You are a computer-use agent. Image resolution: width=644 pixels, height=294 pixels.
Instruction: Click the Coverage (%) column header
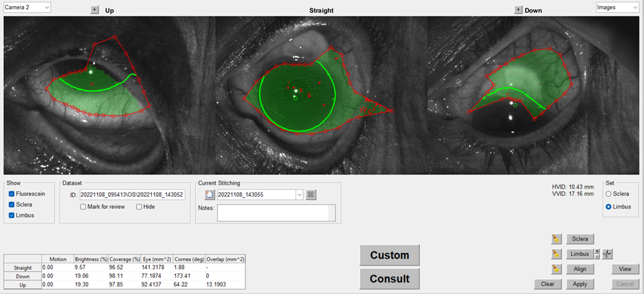(x=124, y=259)
